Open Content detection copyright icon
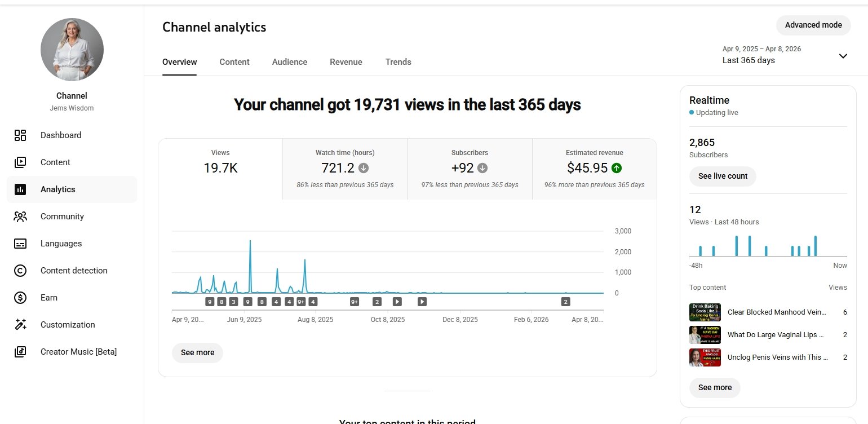The width and height of the screenshot is (868, 424). coord(20,271)
